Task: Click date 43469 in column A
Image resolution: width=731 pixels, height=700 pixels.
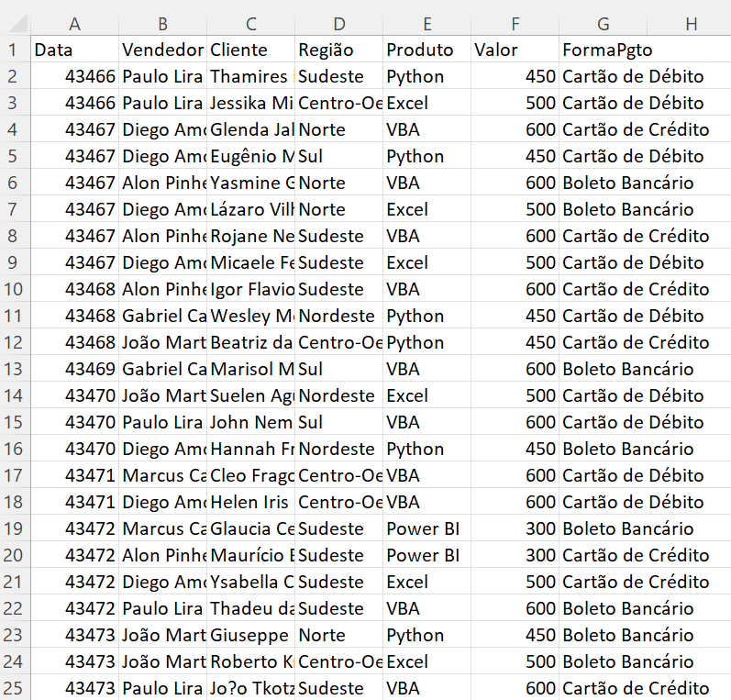Action: pyautogui.click(x=74, y=369)
